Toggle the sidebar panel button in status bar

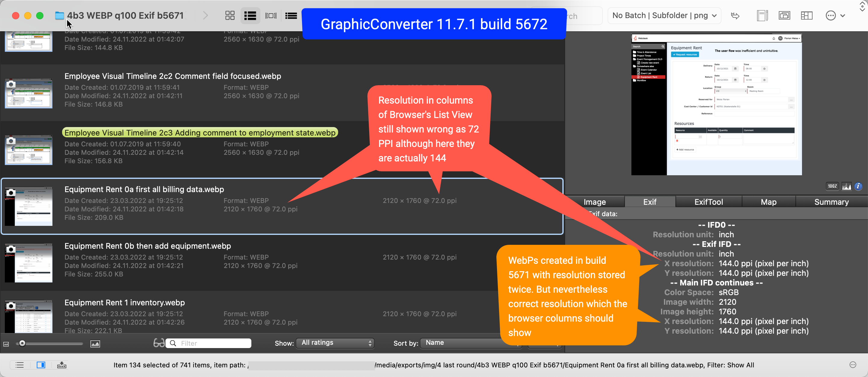(x=41, y=365)
